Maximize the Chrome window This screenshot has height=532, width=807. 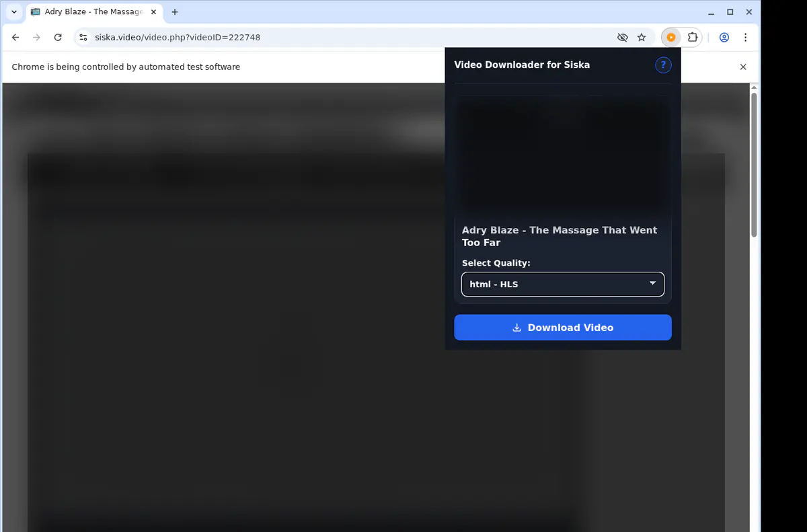tap(730, 12)
